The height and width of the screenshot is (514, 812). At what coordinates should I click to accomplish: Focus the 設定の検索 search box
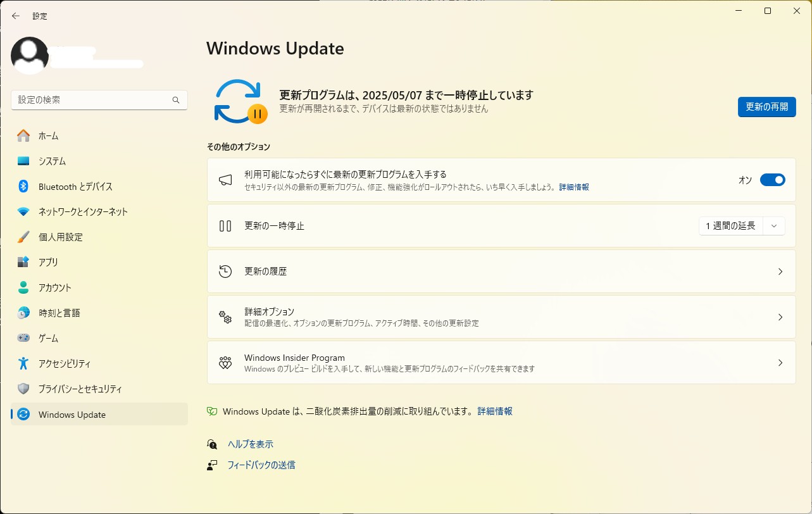[99, 100]
